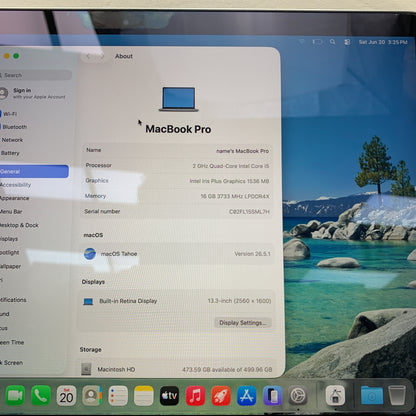
Task: Open Apple TV app in Dock
Action: 169,395
